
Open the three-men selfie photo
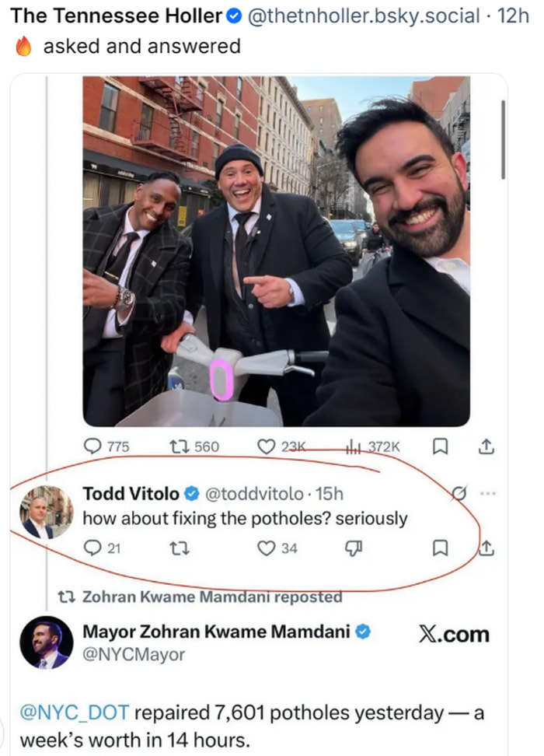276,250
